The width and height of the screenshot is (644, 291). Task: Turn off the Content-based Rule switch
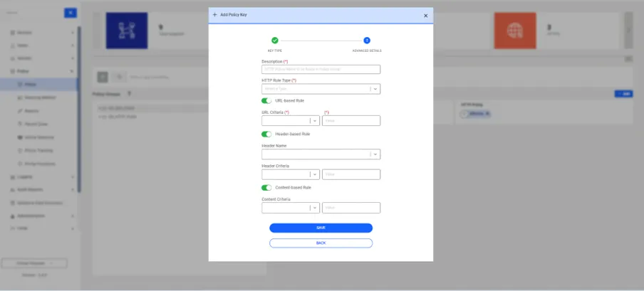coord(266,188)
